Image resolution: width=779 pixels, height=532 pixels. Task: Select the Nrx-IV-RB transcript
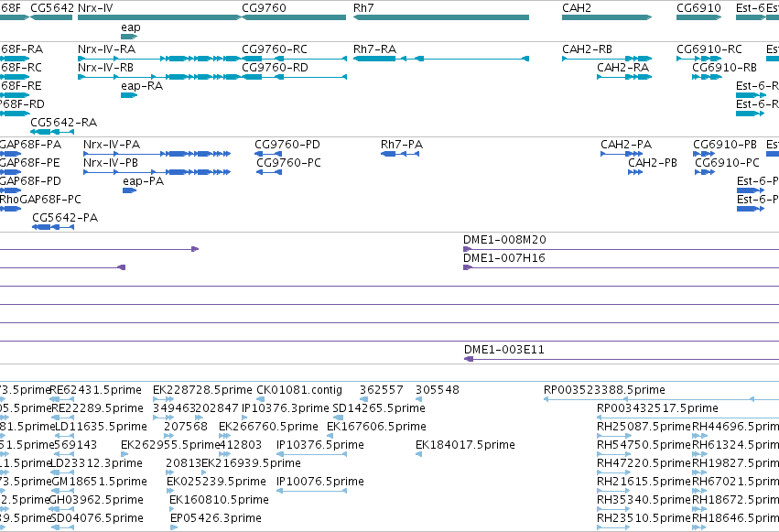159,77
